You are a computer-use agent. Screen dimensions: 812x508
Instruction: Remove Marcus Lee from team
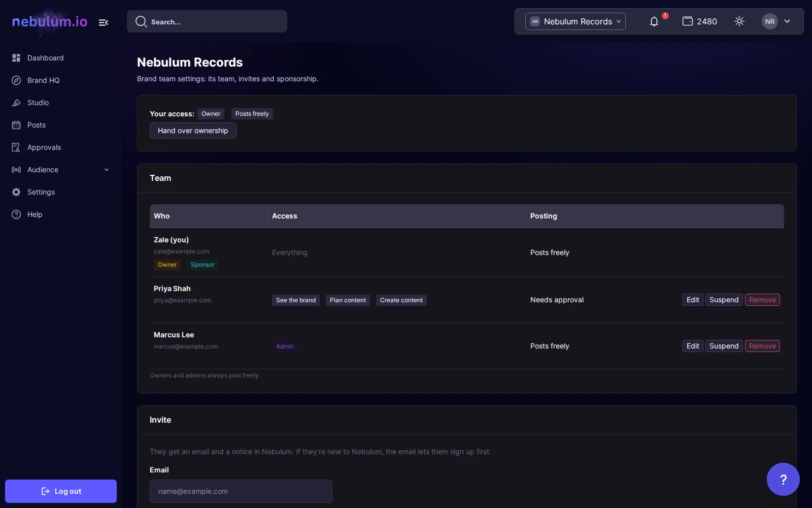[762, 346]
